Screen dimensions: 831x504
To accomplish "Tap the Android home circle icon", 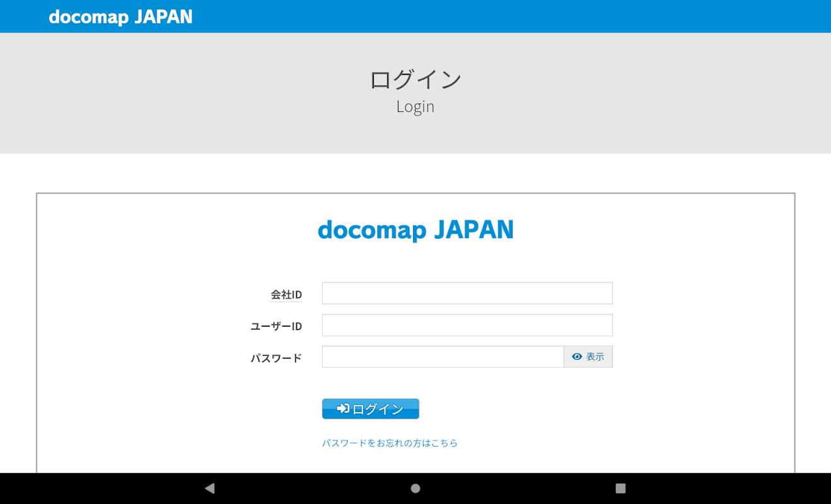I will click(x=415, y=488).
